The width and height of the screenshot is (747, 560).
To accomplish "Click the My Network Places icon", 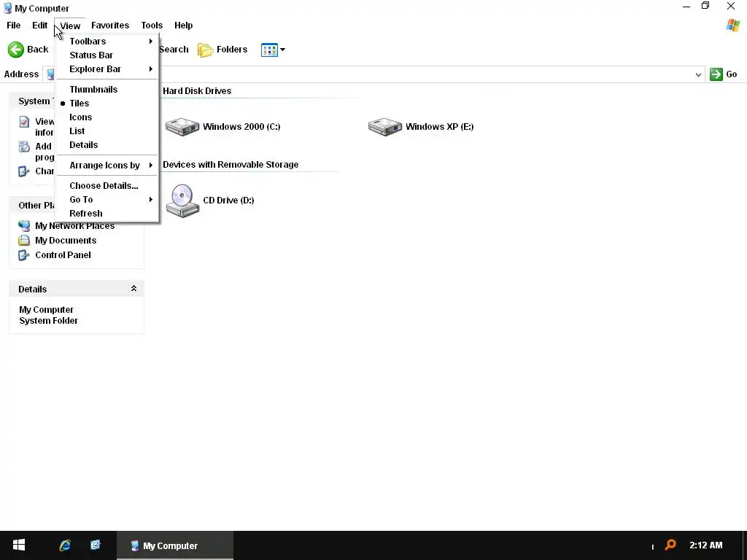I will (x=24, y=226).
